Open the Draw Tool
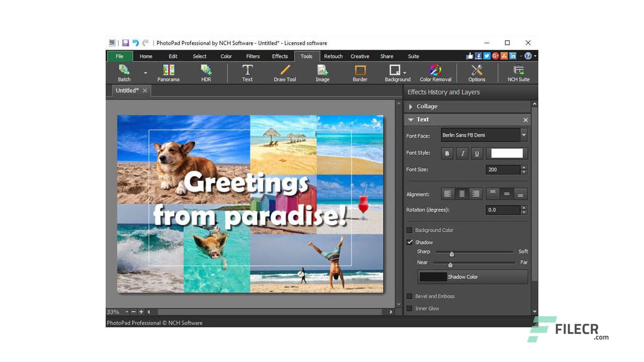Image resolution: width=644 pixels, height=362 pixels. 284,72
